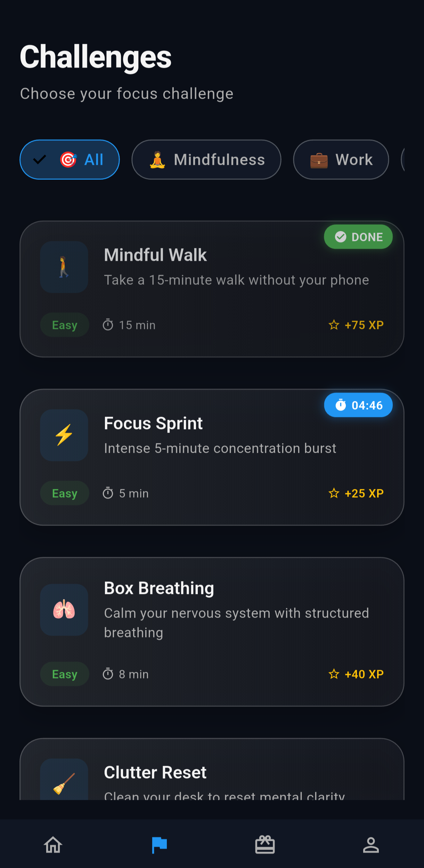Viewport: 424px width, 868px height.
Task: Click the stopwatch icon showing 8 min
Action: click(x=108, y=674)
